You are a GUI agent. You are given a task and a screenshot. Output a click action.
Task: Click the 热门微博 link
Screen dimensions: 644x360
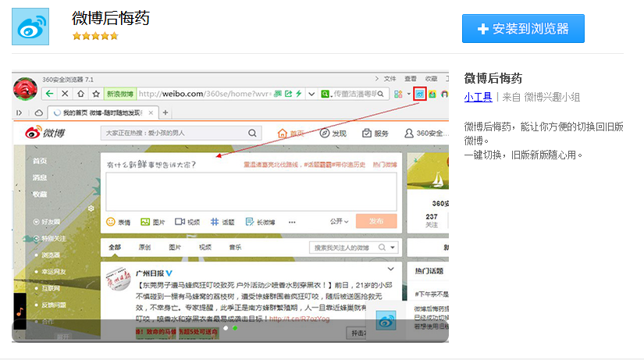click(x=385, y=165)
